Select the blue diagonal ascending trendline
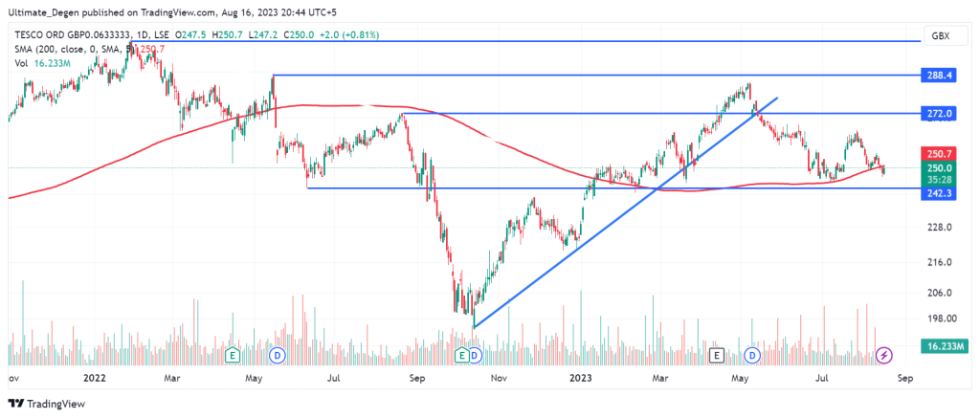 (625, 212)
